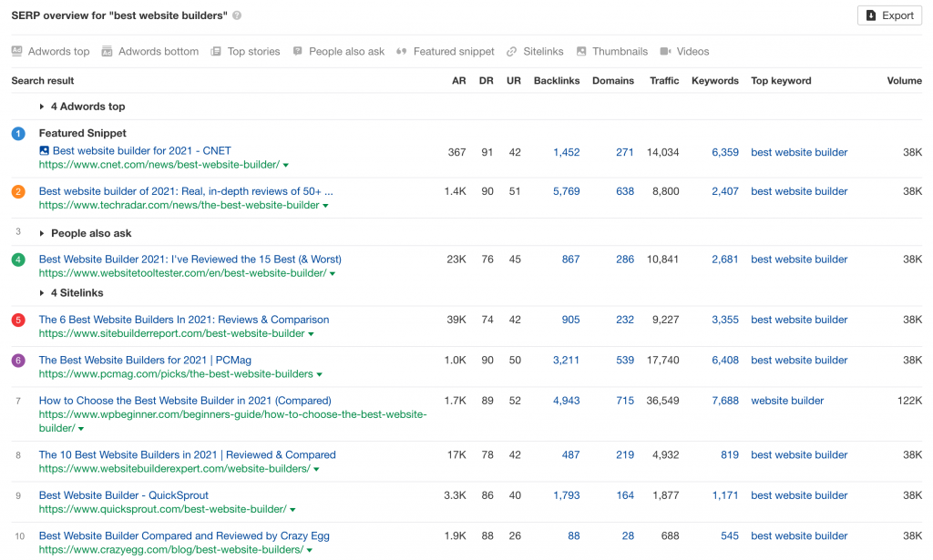The image size is (933, 560).
Task: Open dropdown next to sitebuilderreport.com URL
Action: (312, 334)
